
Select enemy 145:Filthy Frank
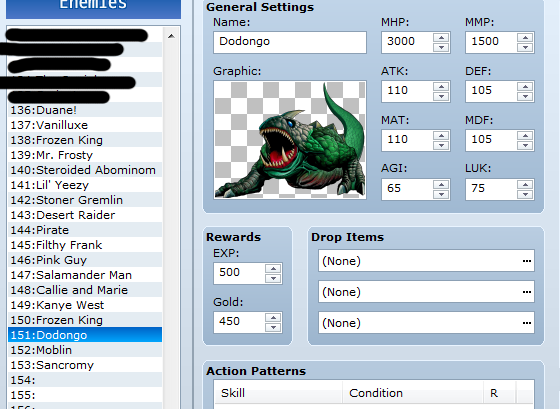coord(85,245)
